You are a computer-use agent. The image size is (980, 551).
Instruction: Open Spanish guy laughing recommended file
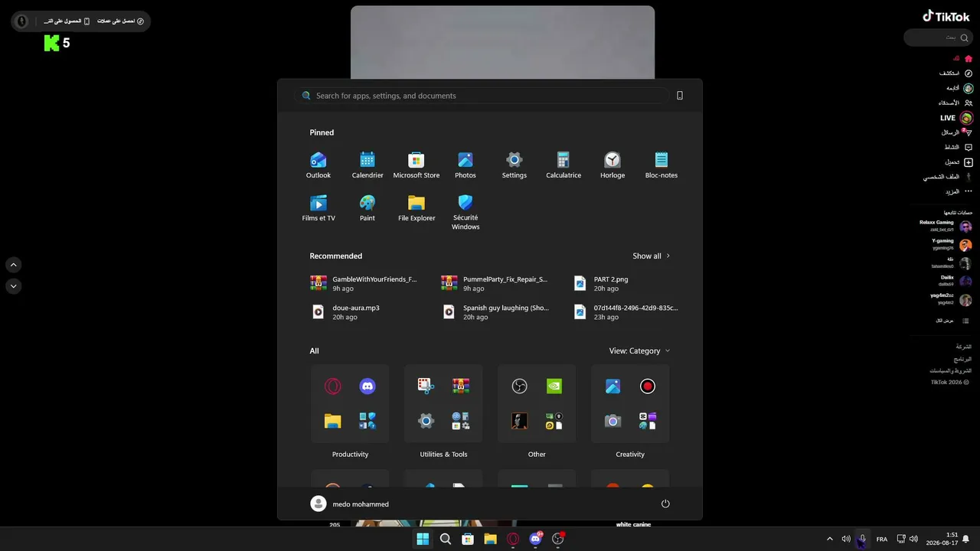[495, 311]
